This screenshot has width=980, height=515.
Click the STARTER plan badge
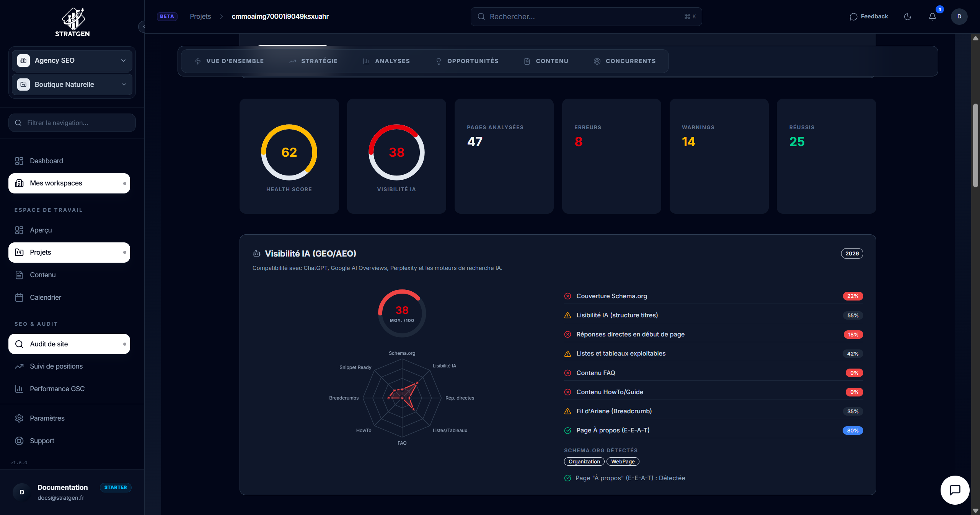tap(116, 487)
